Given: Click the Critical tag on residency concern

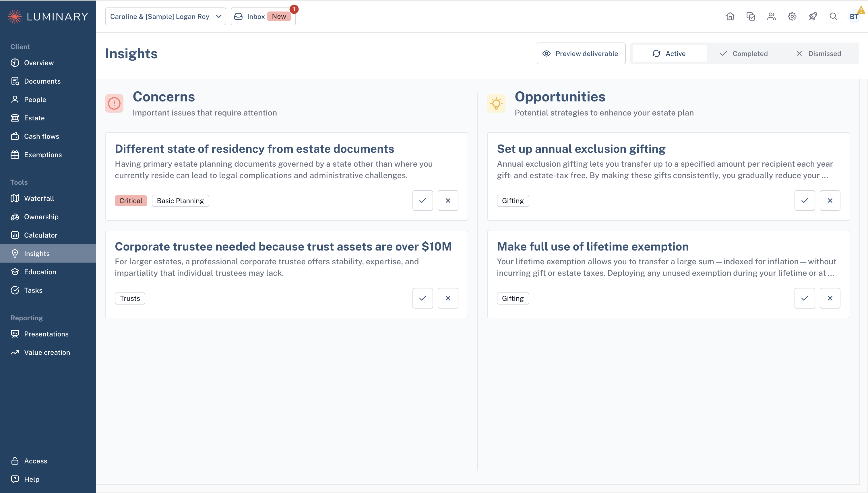Looking at the screenshot, I should (131, 201).
